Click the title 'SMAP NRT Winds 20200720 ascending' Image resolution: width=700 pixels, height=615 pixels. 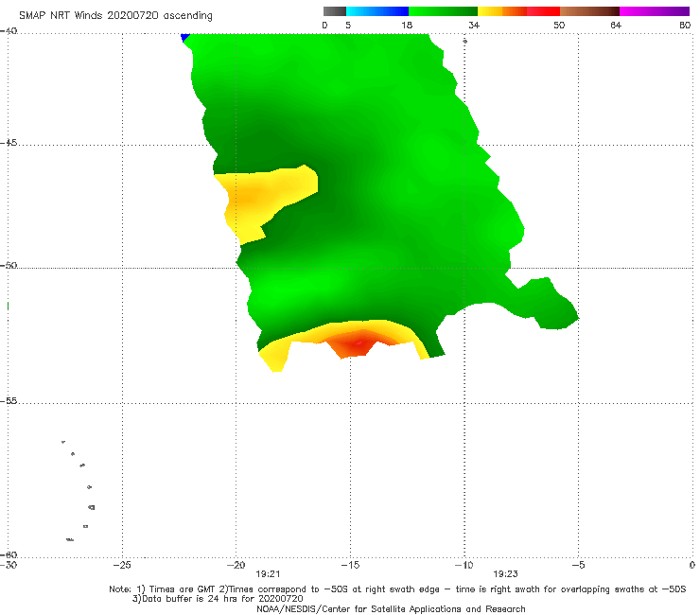(115, 15)
